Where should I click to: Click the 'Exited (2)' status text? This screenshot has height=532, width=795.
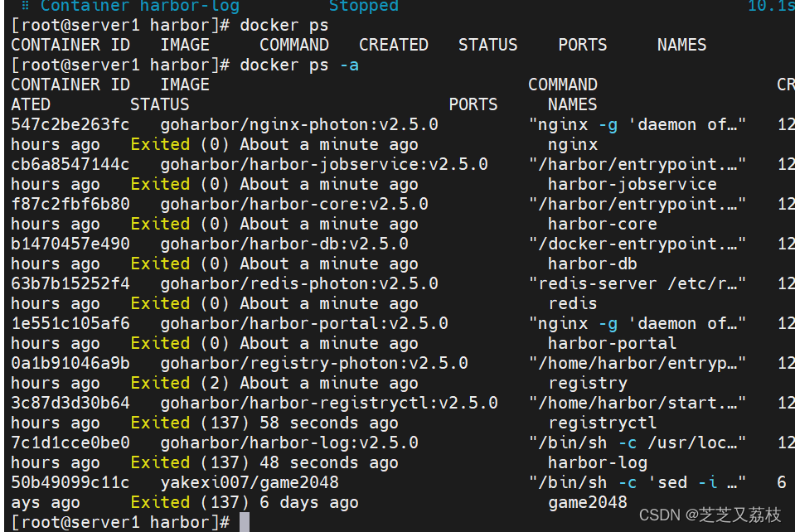[170, 383]
